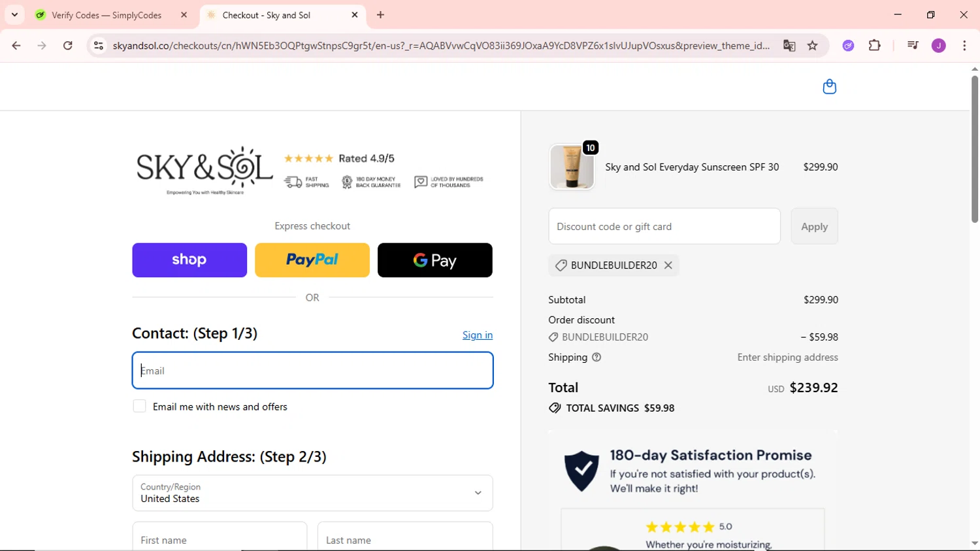This screenshot has height=551, width=980.
Task: Open the translate page icon
Action: tap(789, 46)
